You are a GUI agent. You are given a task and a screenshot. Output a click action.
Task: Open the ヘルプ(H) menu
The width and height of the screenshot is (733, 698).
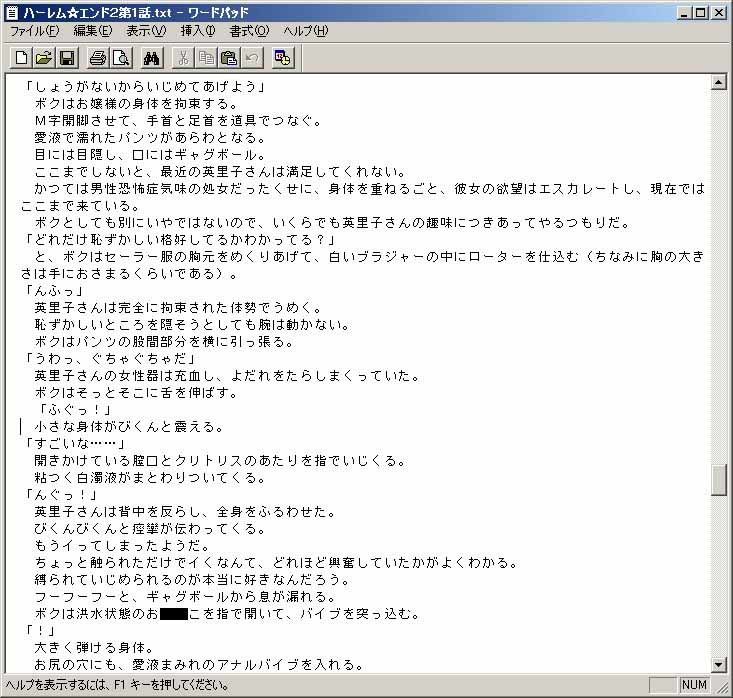click(x=305, y=31)
